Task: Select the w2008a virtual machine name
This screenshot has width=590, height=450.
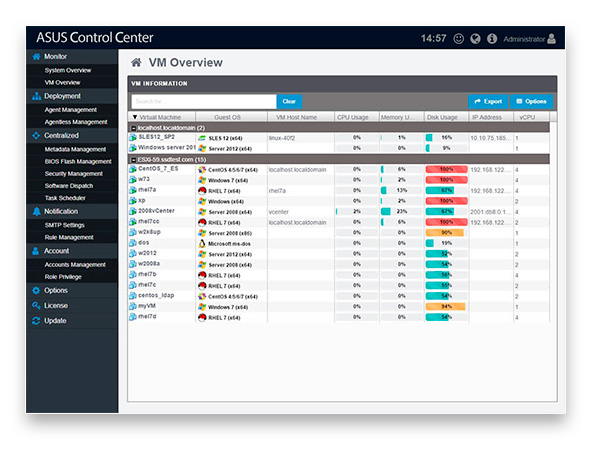Action: (x=149, y=264)
